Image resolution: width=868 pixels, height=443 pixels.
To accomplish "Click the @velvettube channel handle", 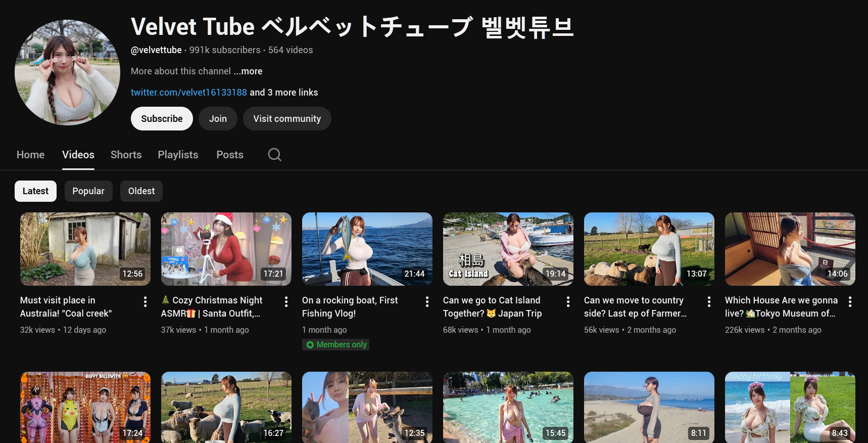I will (x=156, y=50).
